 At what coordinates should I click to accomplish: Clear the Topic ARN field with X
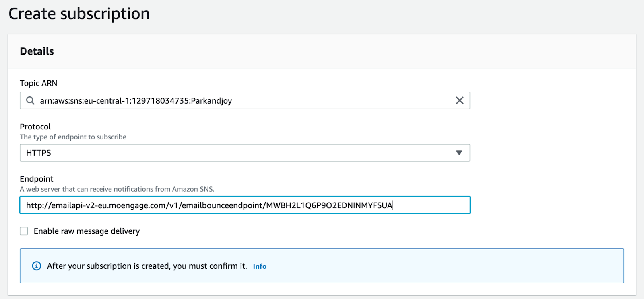(459, 100)
